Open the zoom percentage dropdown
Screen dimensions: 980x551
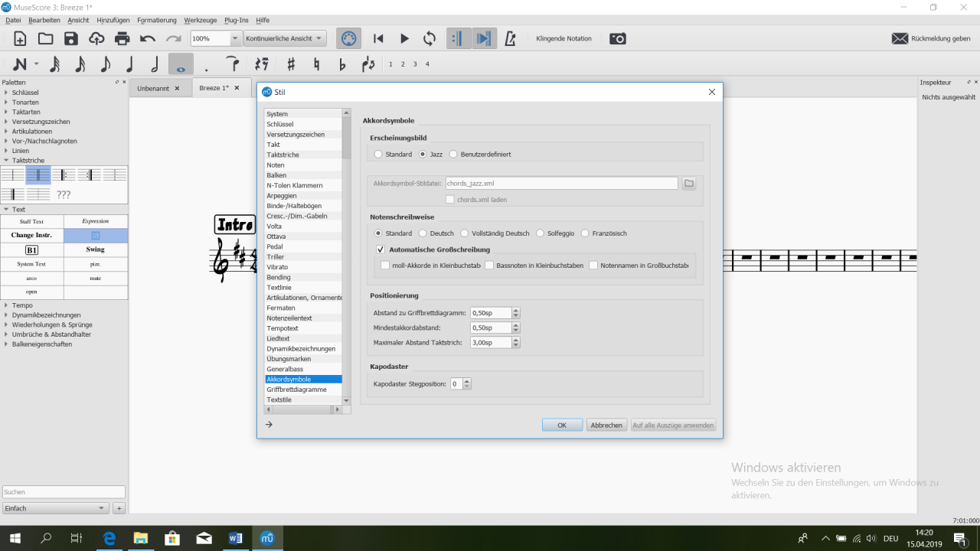pyautogui.click(x=235, y=38)
